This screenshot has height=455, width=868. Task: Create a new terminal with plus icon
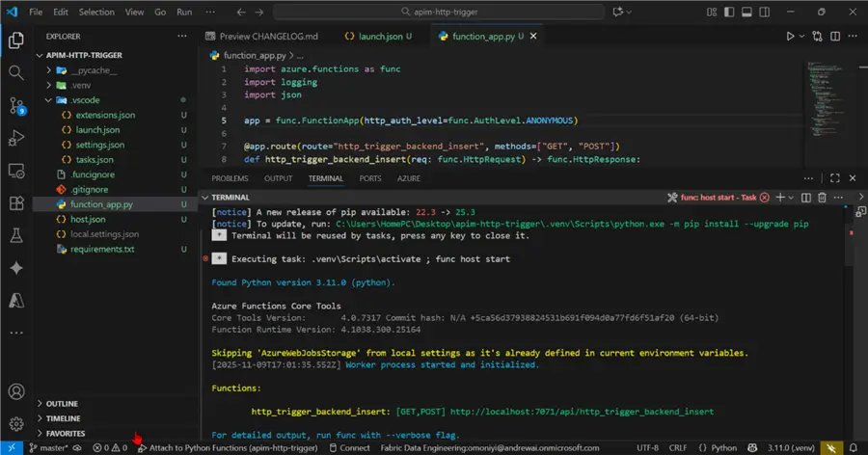(x=780, y=197)
